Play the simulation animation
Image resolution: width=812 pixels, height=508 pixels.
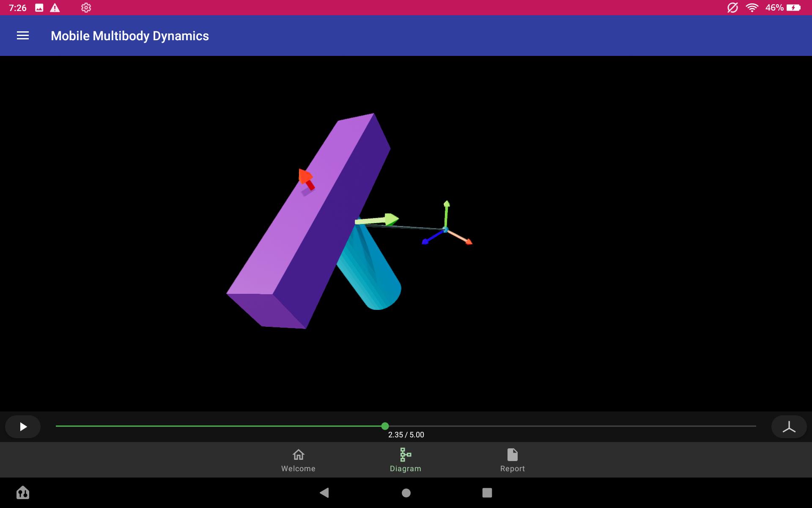tap(23, 427)
